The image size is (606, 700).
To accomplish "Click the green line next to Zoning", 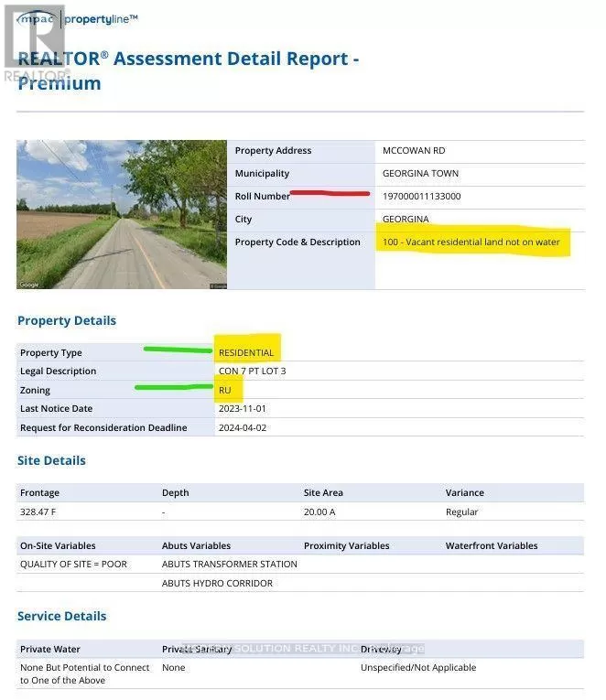I will click(x=174, y=387).
